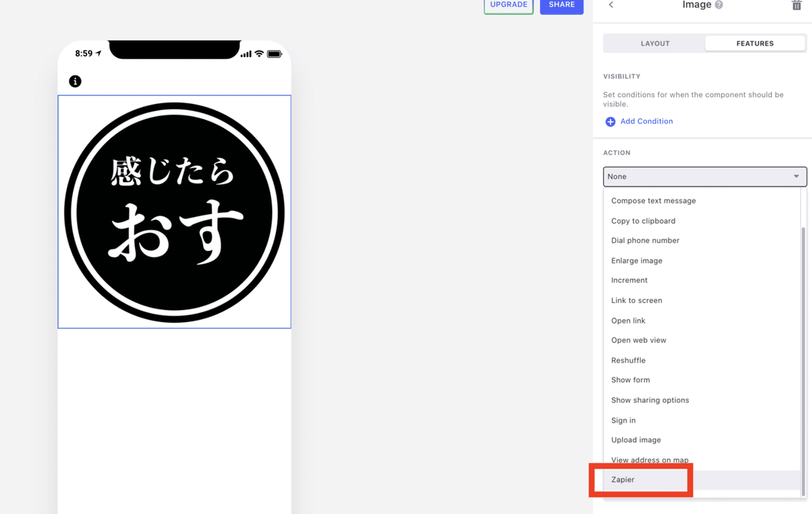Choose Open web view action
The image size is (812, 514).
click(x=702, y=341)
